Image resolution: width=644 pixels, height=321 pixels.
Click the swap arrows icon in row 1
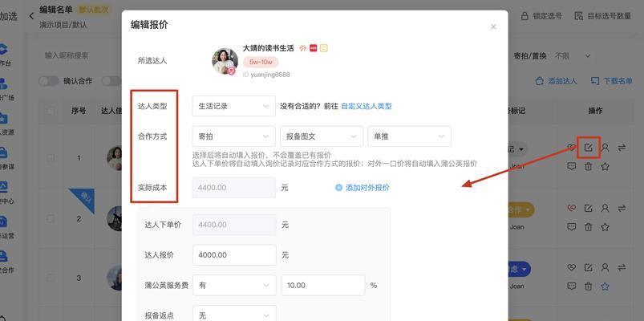point(622,148)
